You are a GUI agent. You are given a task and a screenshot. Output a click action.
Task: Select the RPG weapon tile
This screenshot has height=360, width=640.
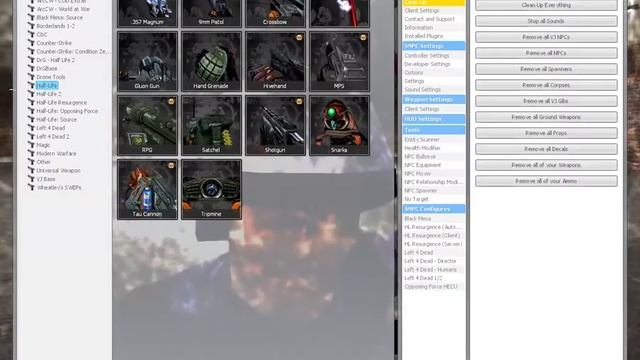pos(147,125)
